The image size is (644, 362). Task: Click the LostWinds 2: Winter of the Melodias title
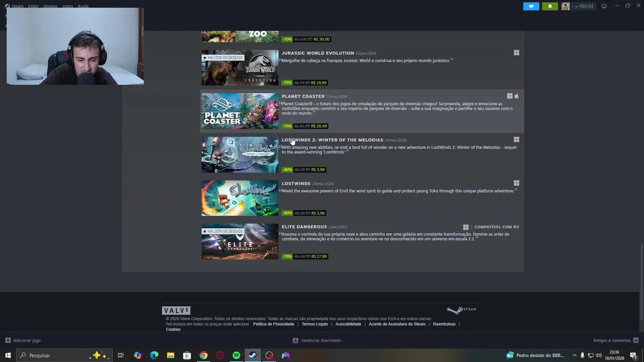tap(333, 140)
